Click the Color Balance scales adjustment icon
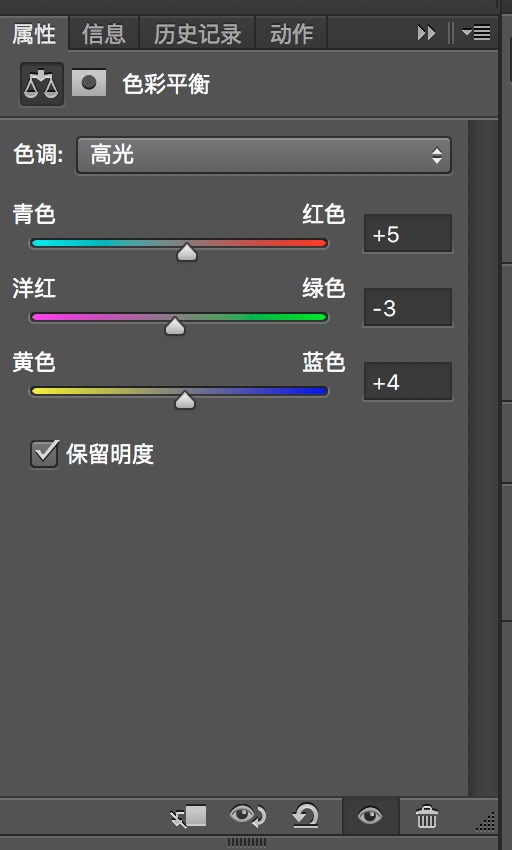 (42, 85)
